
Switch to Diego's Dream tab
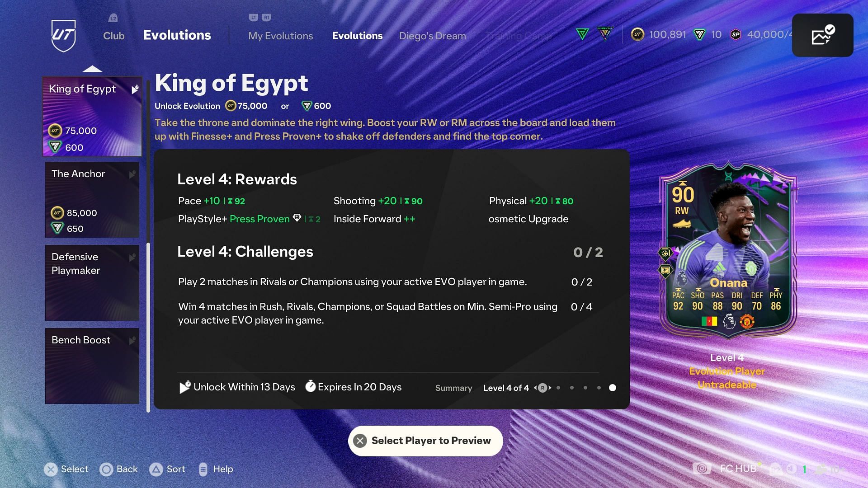coord(432,35)
